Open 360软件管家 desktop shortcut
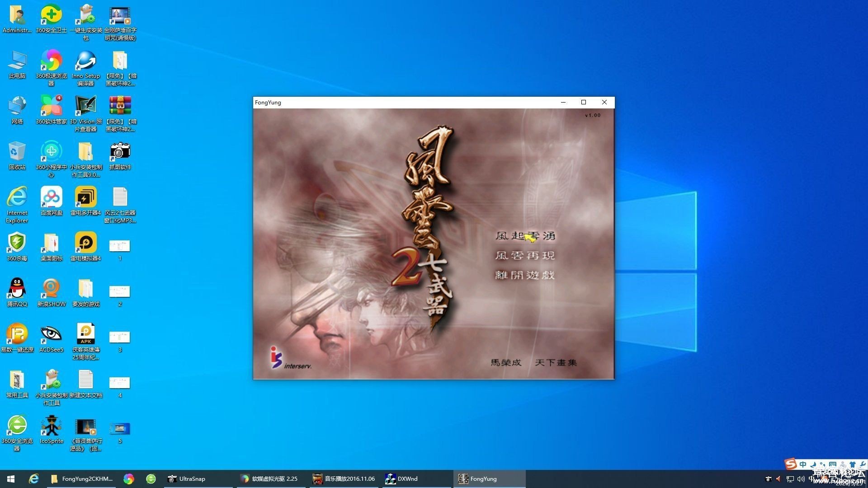The width and height of the screenshot is (868, 488). [51, 110]
